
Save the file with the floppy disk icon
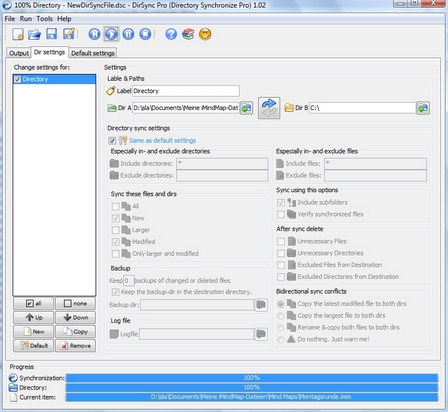pos(51,34)
